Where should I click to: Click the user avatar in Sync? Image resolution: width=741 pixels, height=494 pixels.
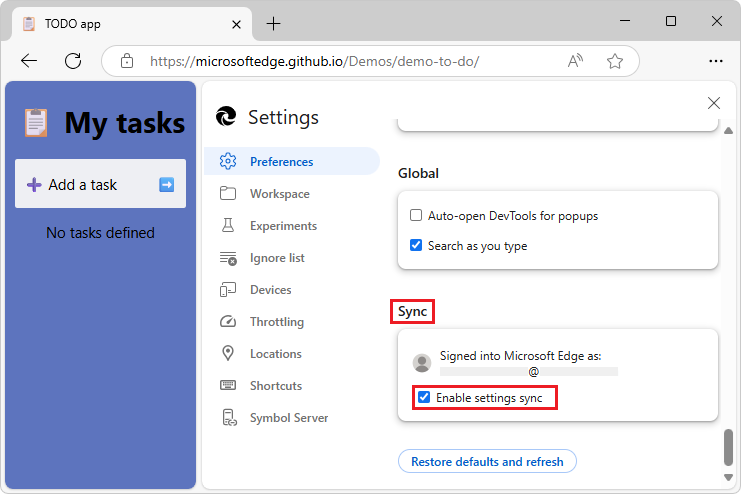click(422, 363)
